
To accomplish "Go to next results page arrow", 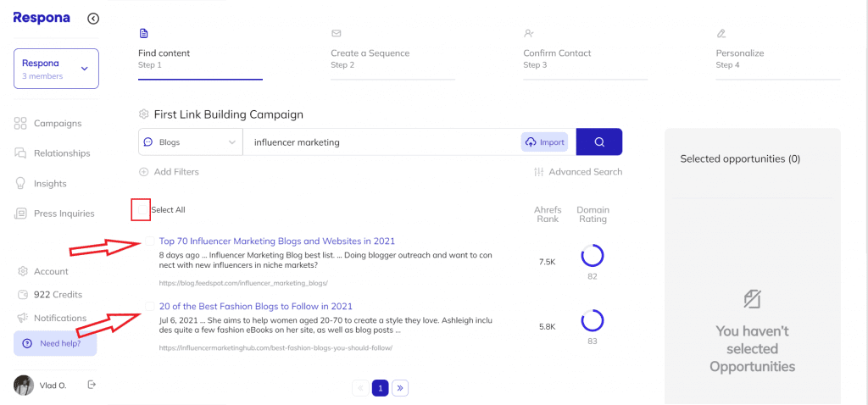I will point(400,388).
